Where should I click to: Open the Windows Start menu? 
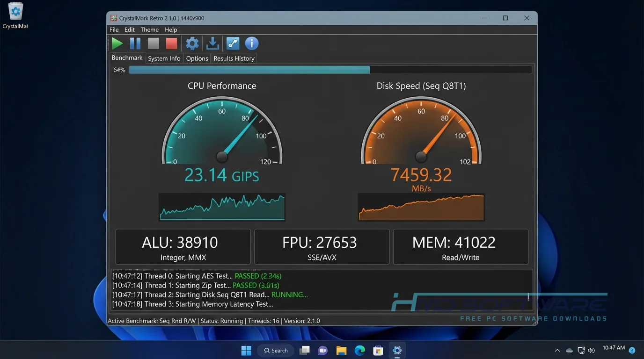coord(246,350)
